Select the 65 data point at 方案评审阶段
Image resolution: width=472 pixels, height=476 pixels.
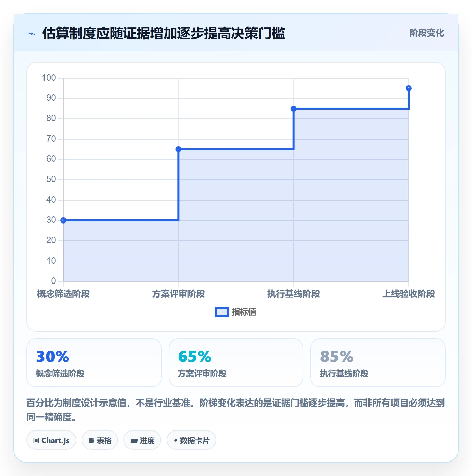point(178,149)
